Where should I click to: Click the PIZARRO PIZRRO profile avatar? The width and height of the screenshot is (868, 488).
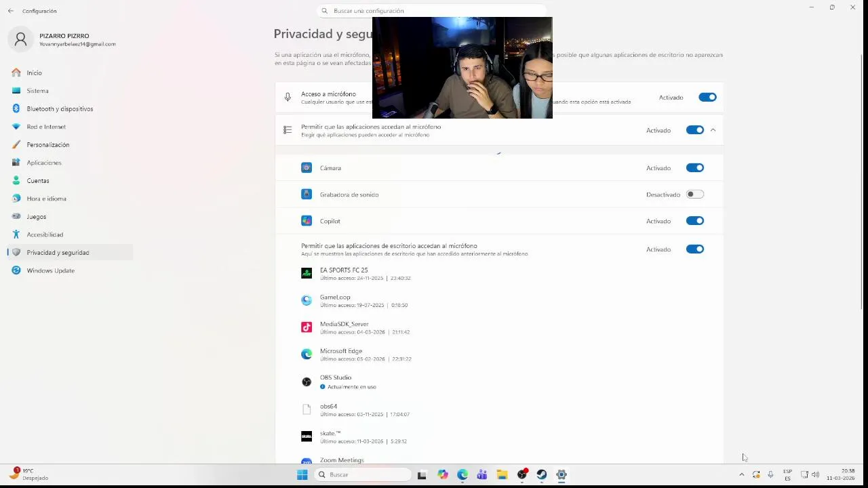[x=20, y=39]
